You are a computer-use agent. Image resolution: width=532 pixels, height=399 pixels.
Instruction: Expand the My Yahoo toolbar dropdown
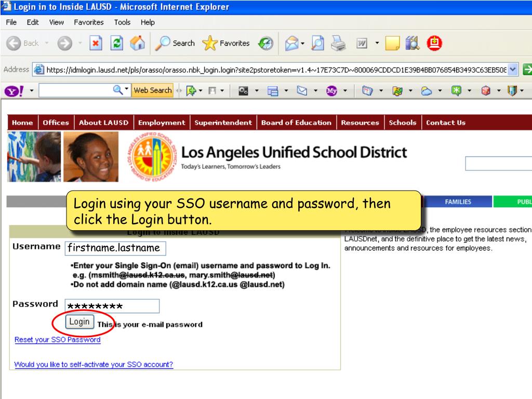(345, 91)
